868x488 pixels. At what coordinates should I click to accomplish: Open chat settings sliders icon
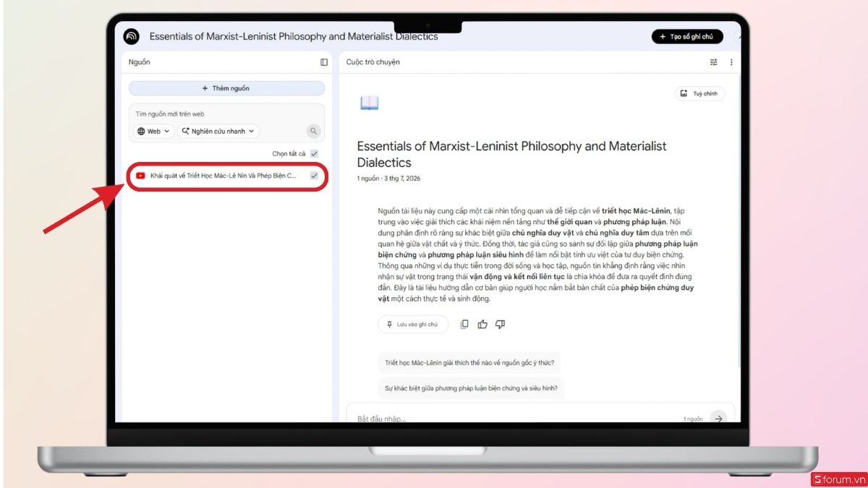click(x=714, y=62)
